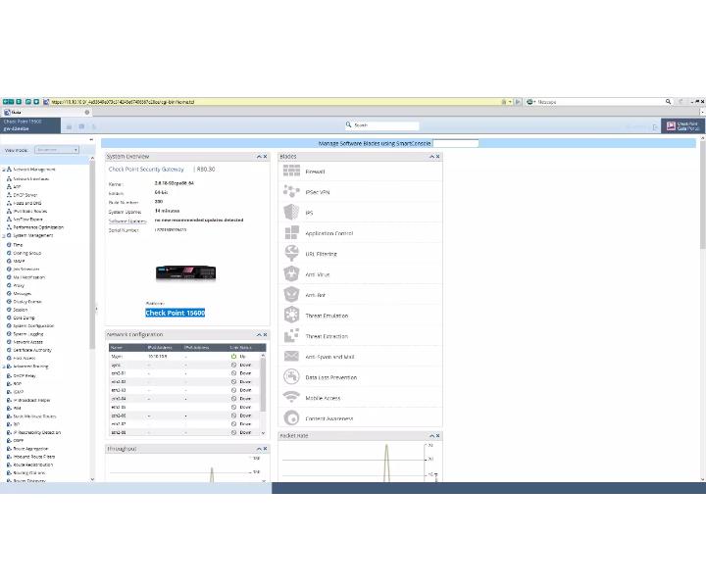
Task: Click the Anti-Bot blade icon
Action: click(291, 294)
